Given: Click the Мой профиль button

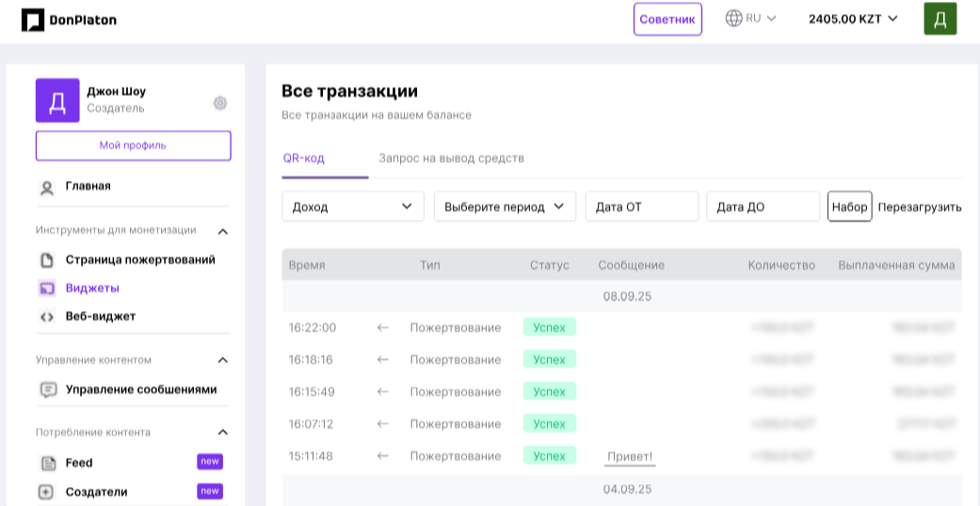Looking at the screenshot, I should coord(133,145).
